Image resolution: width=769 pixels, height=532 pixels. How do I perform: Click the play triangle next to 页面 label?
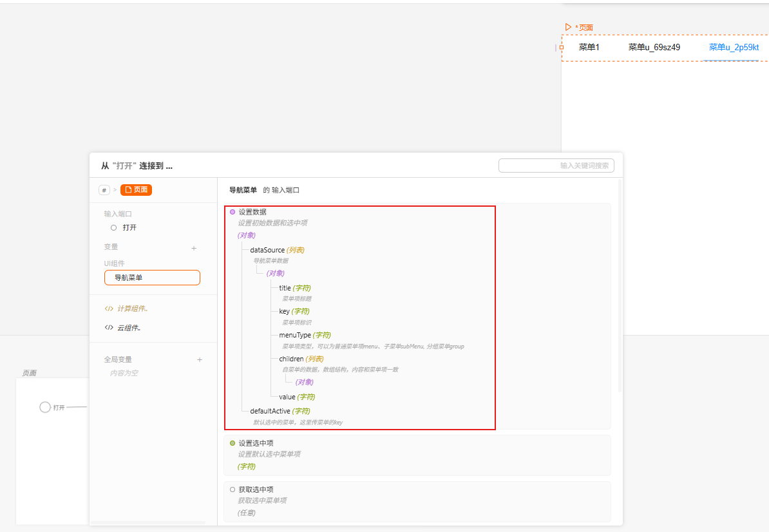tap(568, 27)
